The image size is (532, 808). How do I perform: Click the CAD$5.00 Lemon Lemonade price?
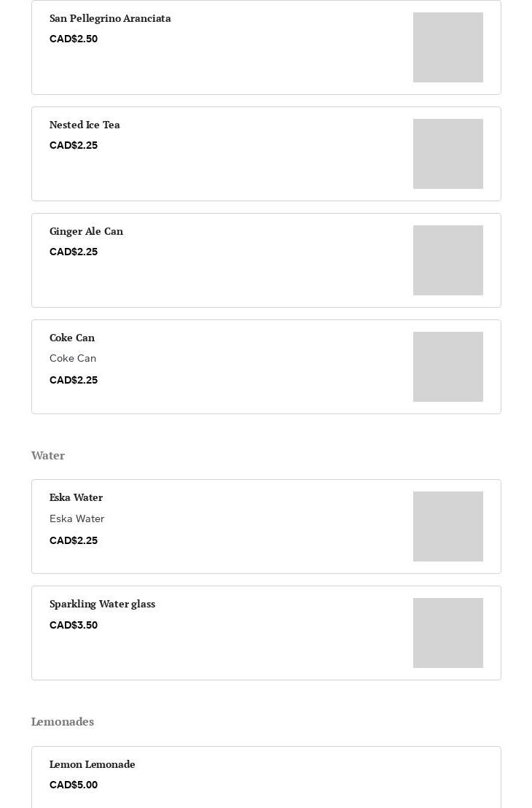tap(74, 785)
